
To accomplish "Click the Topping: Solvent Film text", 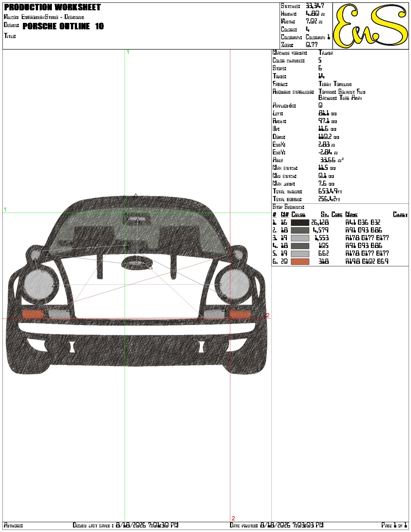I will pyautogui.click(x=342, y=92).
